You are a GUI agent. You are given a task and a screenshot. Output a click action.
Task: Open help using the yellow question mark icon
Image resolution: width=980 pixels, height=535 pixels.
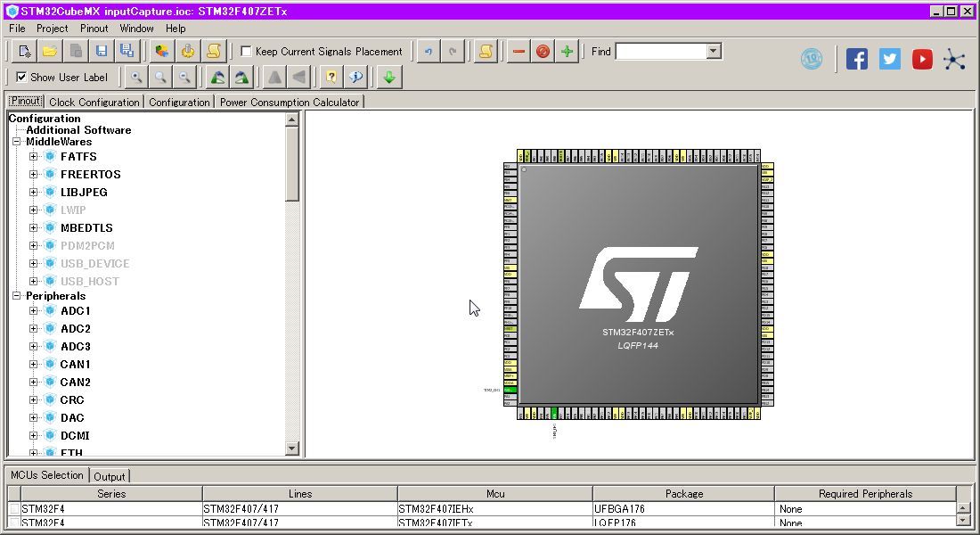pos(331,77)
